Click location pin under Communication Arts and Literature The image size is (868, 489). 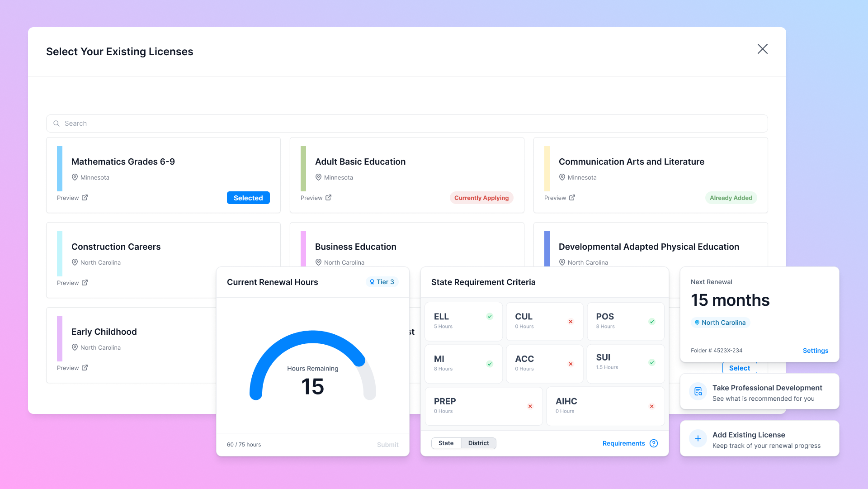click(x=562, y=177)
